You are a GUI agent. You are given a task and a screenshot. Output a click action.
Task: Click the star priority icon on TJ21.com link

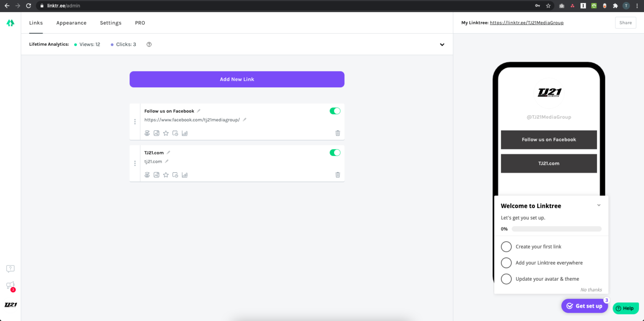tap(166, 175)
